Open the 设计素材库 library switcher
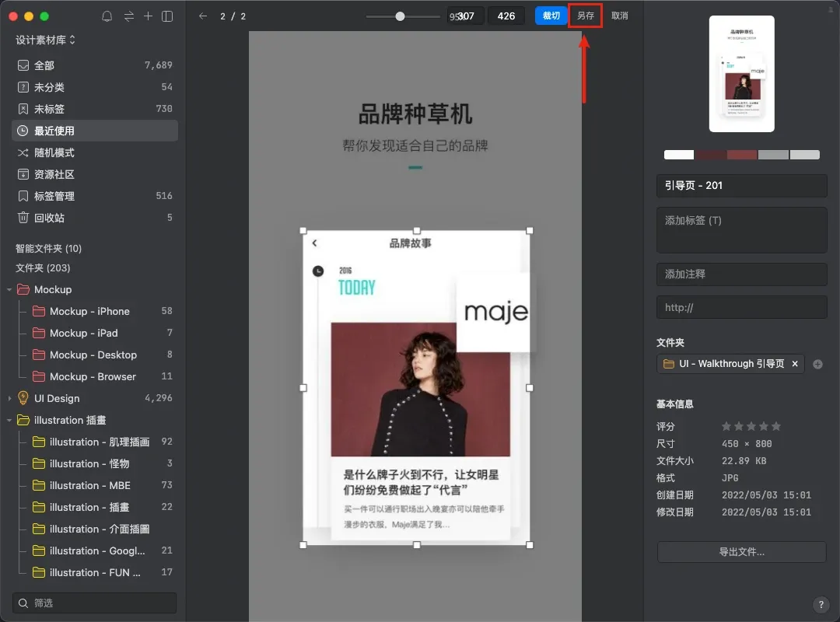This screenshot has width=840, height=622. 46,40
